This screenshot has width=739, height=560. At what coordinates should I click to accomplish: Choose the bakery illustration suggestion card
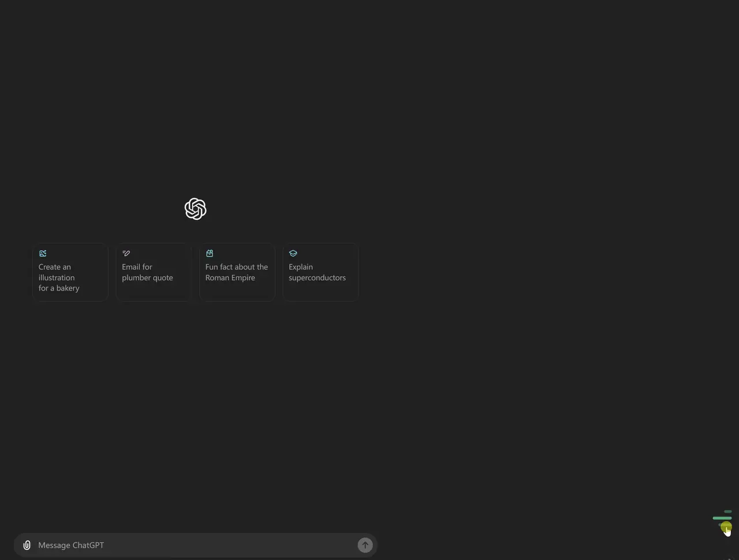pos(70,272)
